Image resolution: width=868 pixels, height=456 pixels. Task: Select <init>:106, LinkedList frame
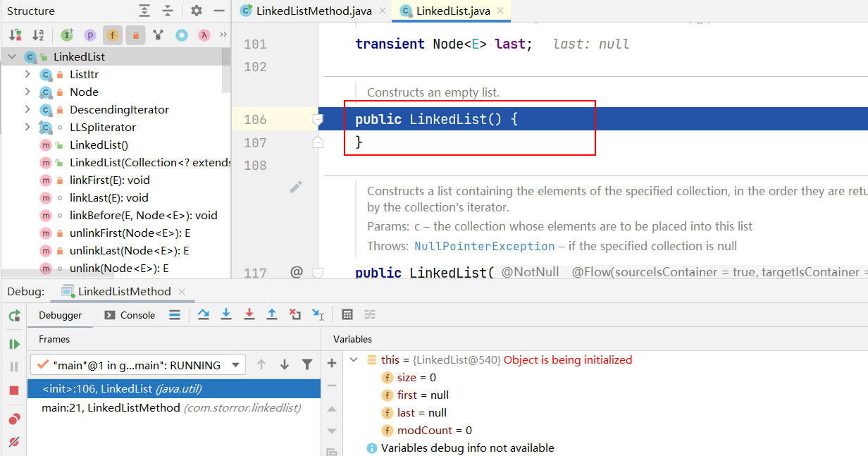[174, 388]
